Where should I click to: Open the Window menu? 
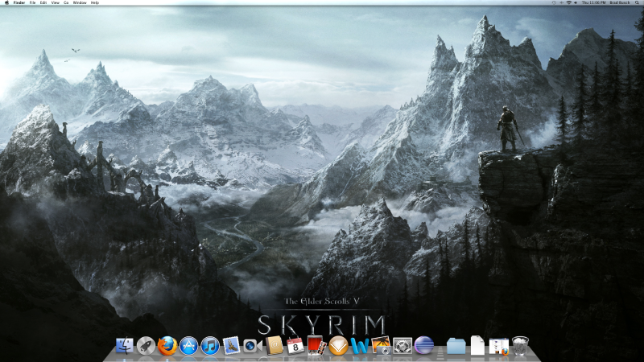click(x=80, y=2)
